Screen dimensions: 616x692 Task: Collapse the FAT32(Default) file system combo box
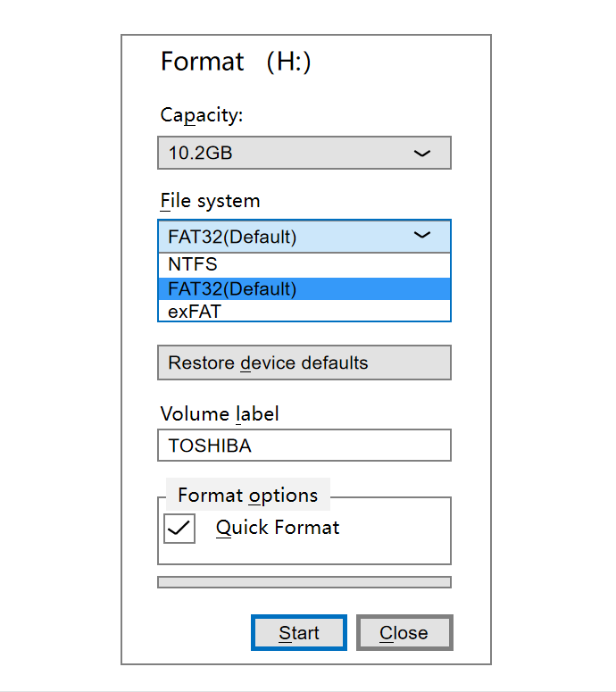[x=304, y=236]
